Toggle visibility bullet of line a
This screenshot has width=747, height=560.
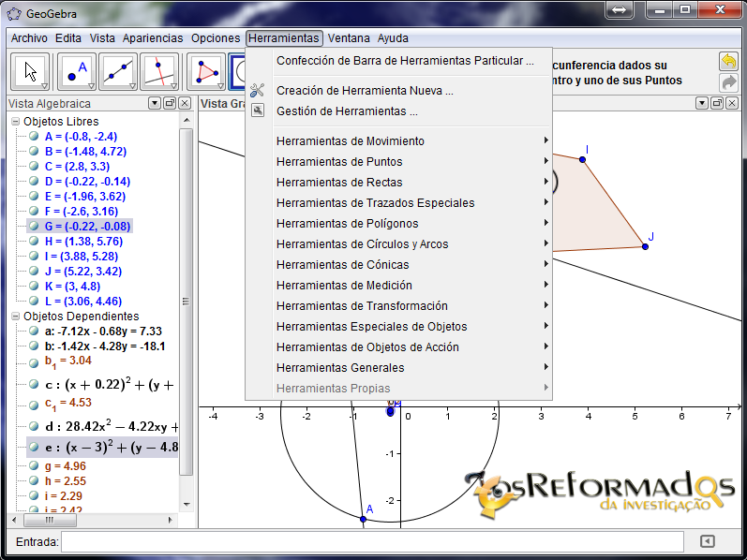click(34, 331)
